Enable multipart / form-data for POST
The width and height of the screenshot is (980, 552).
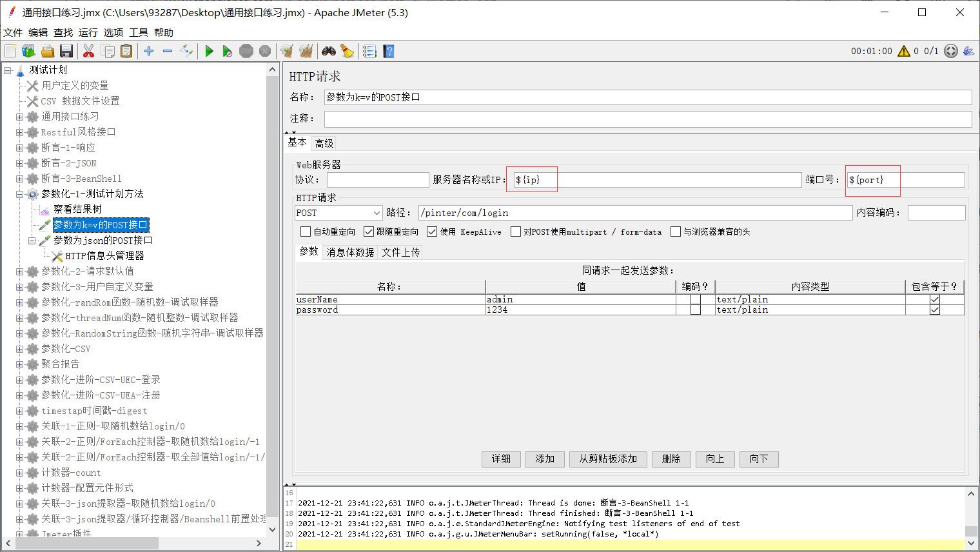pos(516,232)
